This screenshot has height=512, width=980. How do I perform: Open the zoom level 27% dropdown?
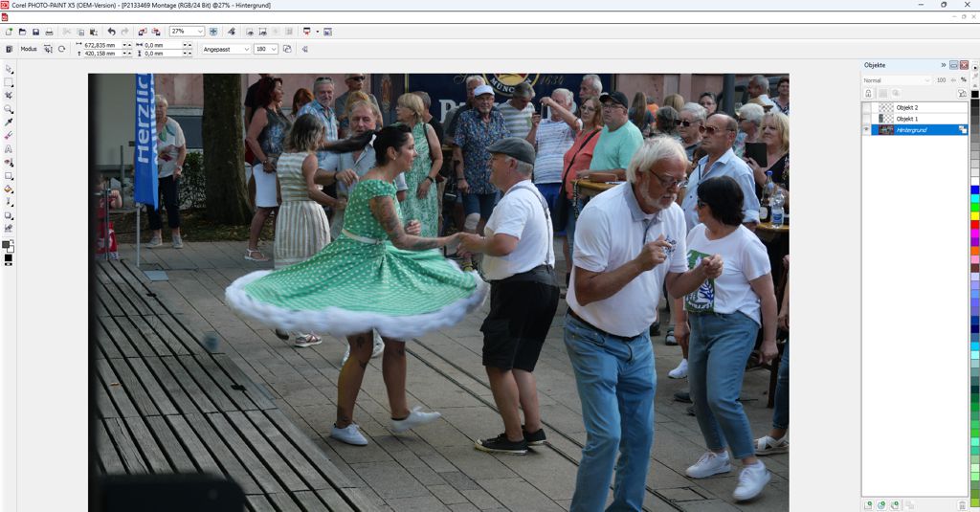tap(200, 32)
